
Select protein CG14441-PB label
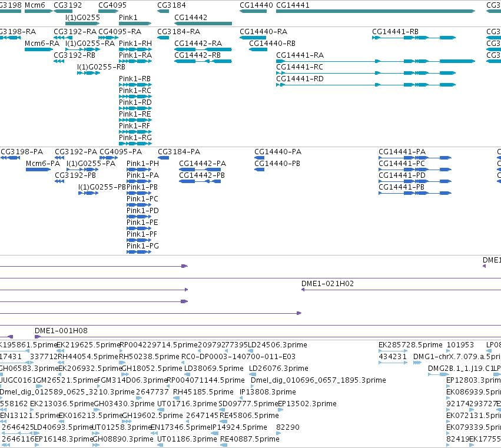coord(402,187)
